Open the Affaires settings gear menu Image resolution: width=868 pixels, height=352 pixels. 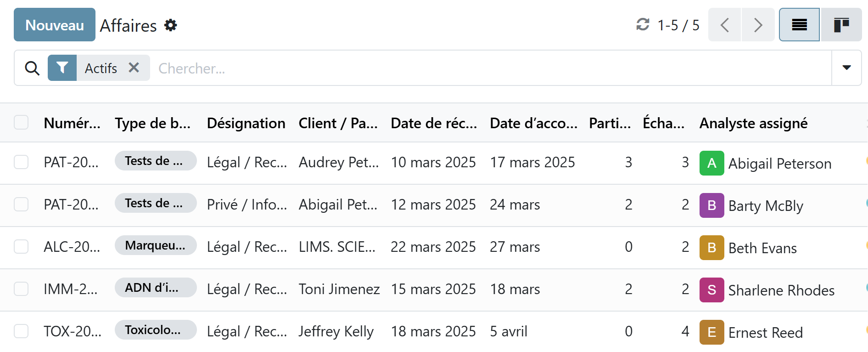pos(171,25)
